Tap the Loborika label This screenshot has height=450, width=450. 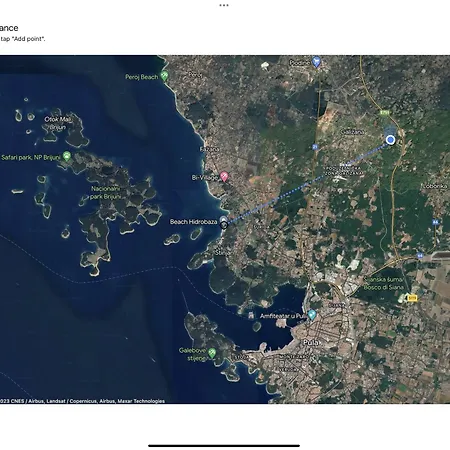pos(434,186)
